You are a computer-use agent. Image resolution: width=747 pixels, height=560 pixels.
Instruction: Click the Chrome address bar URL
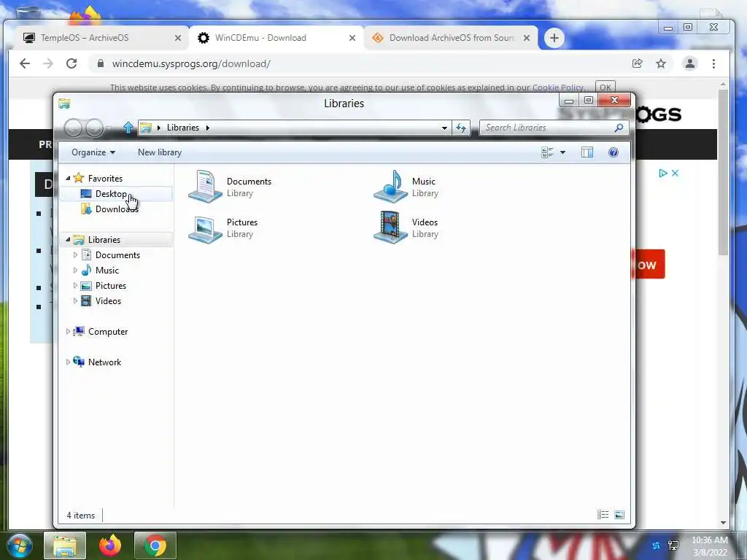coord(191,64)
